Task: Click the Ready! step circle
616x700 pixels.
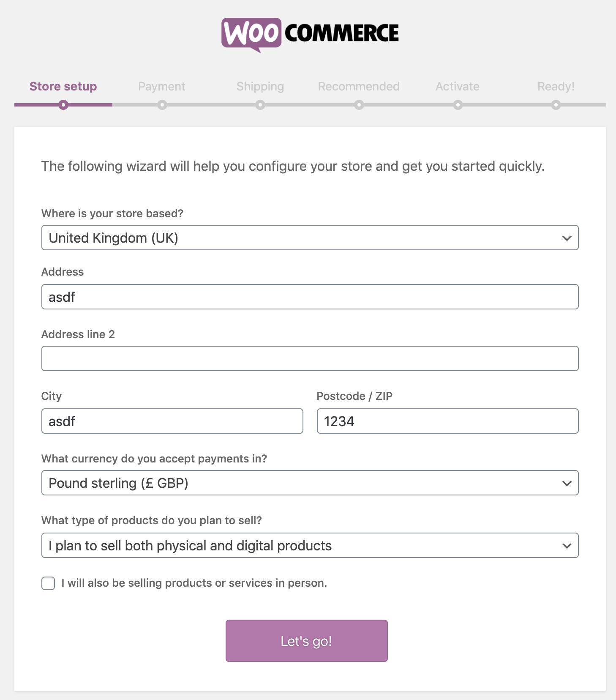Action: tap(556, 106)
